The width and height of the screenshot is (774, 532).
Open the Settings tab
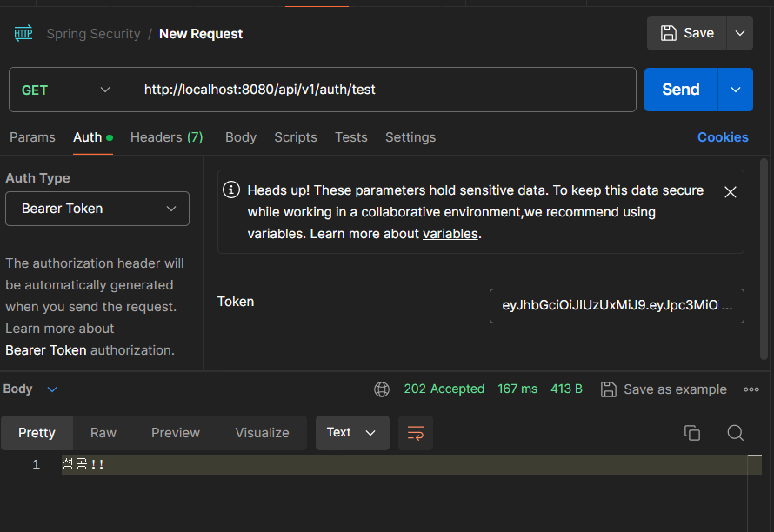pyautogui.click(x=410, y=137)
